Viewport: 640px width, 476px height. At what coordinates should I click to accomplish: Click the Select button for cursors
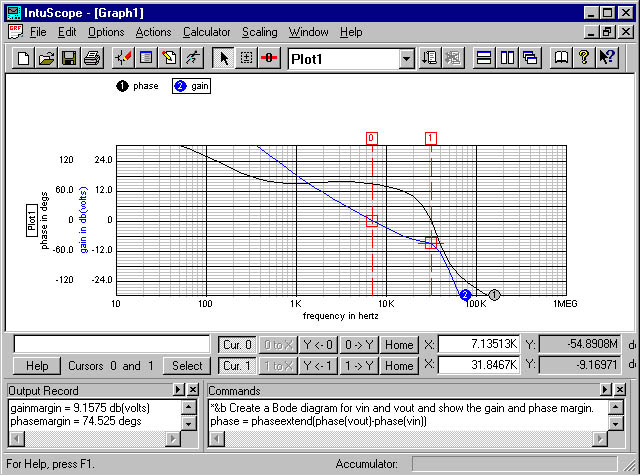(x=187, y=366)
